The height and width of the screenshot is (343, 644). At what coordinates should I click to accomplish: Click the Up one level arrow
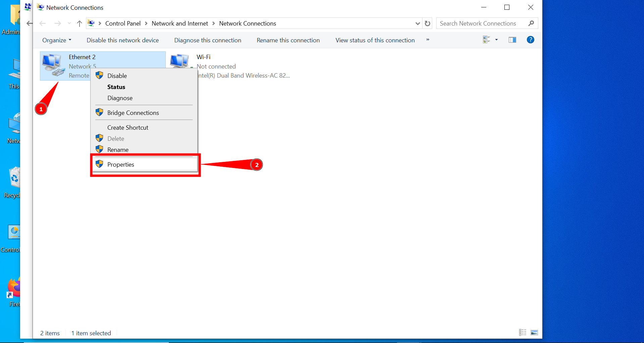[x=79, y=24]
